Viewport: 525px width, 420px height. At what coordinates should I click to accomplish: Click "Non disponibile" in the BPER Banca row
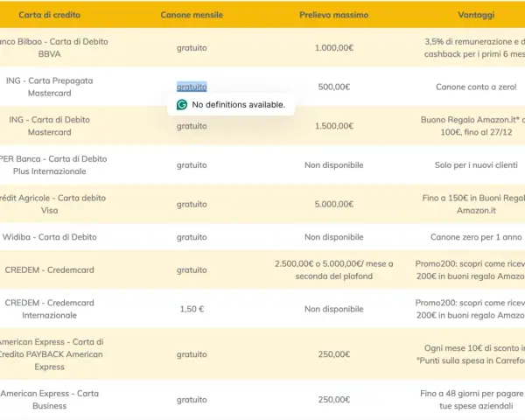[x=334, y=165]
